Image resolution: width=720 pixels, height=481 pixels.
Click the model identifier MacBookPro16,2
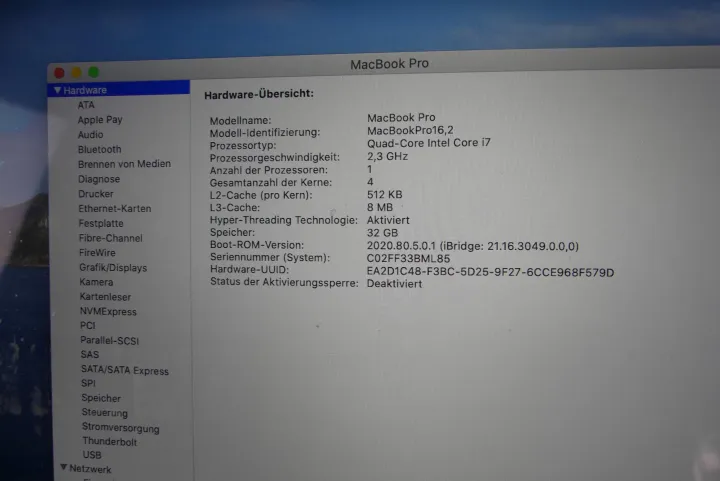pyautogui.click(x=410, y=130)
